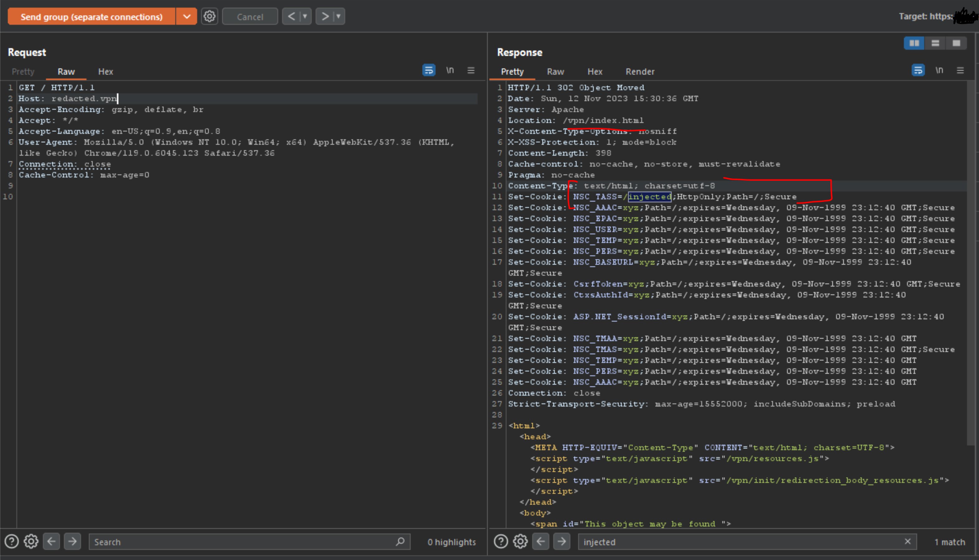Open back history dropdown arrow

[305, 16]
